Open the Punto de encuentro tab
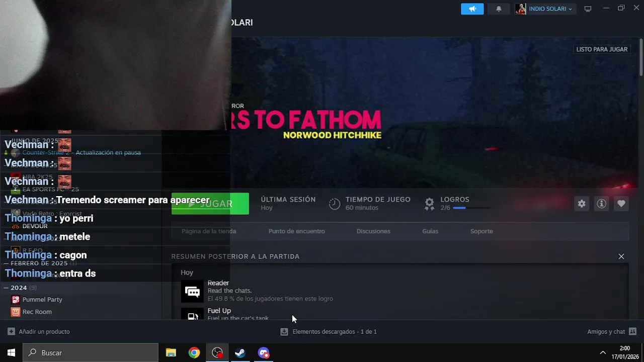644x362 pixels. click(x=296, y=231)
